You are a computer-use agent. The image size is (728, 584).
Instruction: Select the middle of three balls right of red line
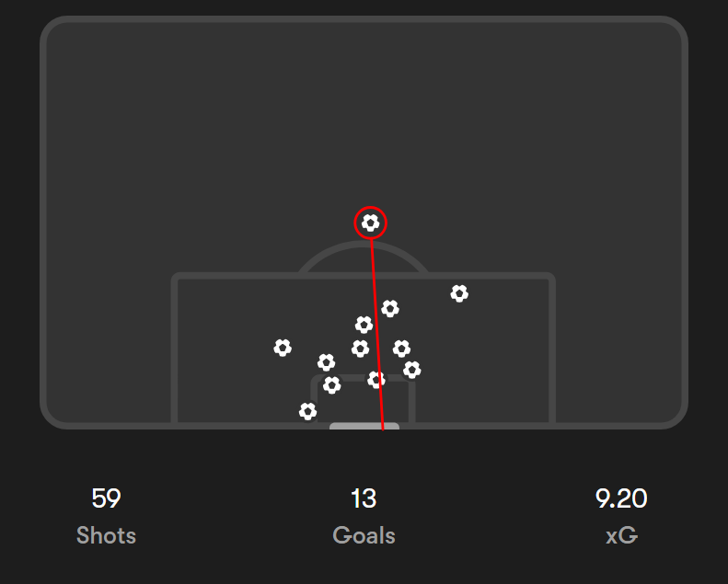(x=401, y=349)
